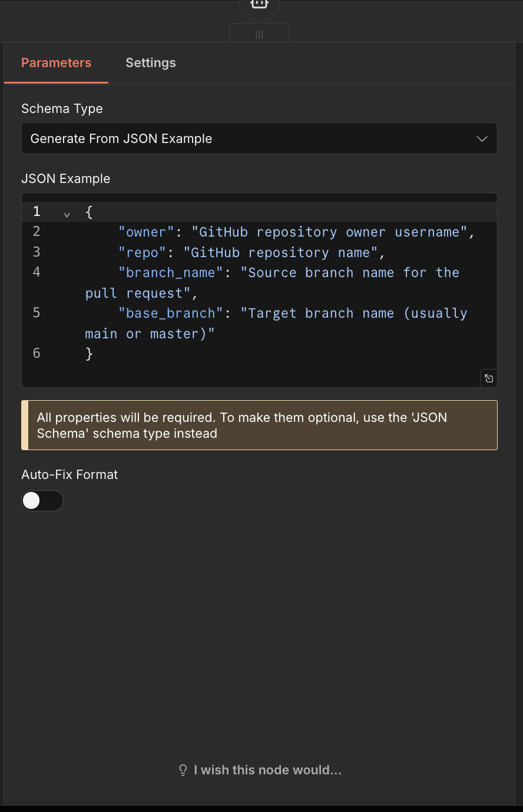Enable the Auto-Fix Format toggle
The height and width of the screenshot is (812, 523).
tap(42, 501)
